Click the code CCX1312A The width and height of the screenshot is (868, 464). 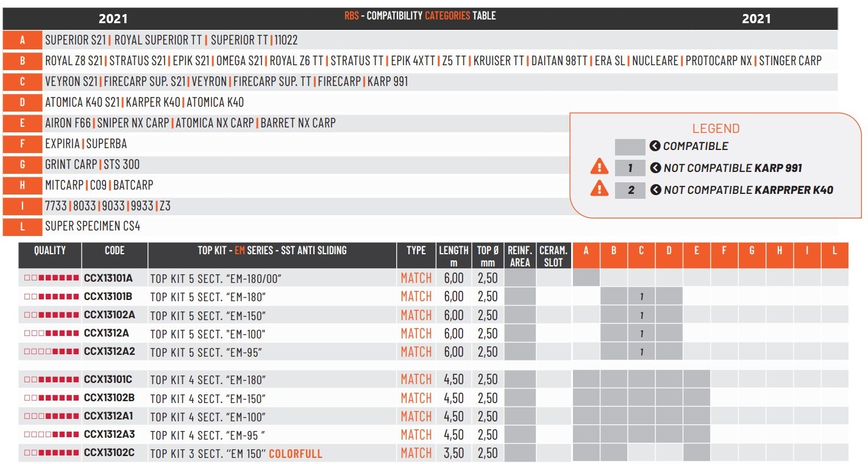tap(106, 334)
